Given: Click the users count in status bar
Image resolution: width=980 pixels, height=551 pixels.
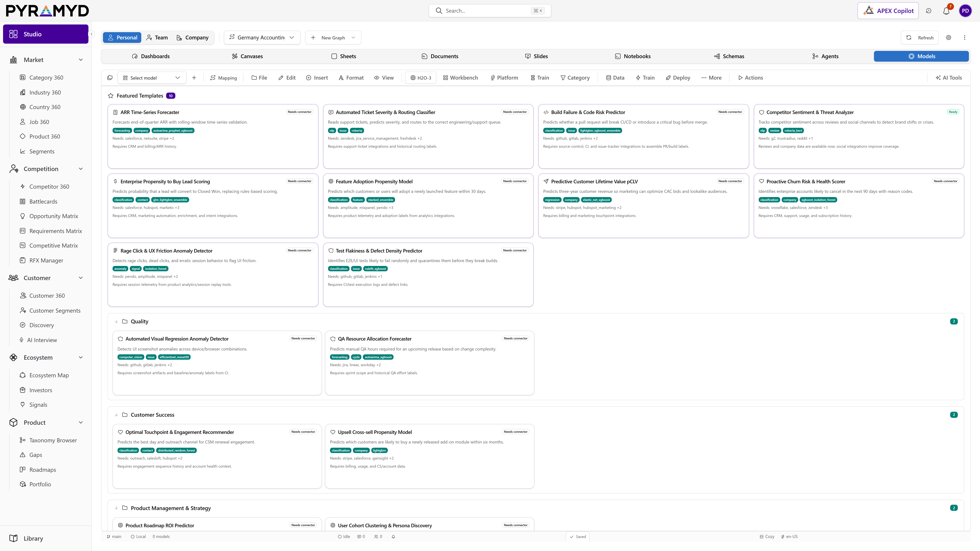Looking at the screenshot, I should pyautogui.click(x=378, y=537).
